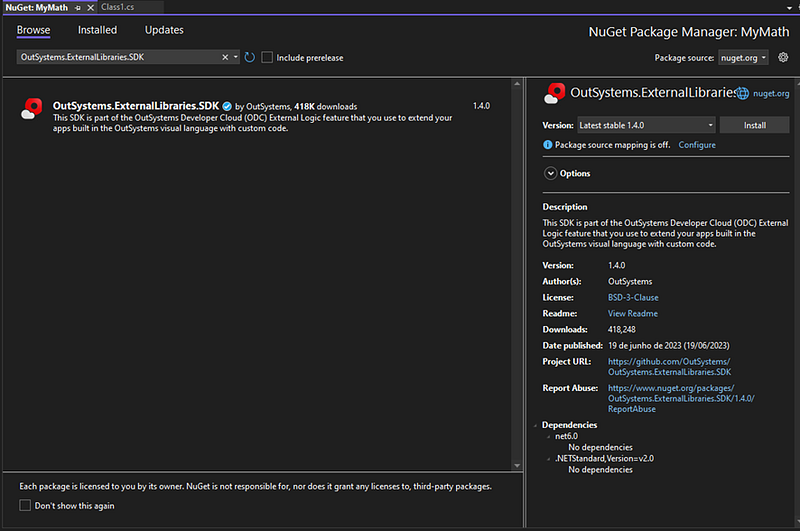Collapse the .NETStandard,Version=v2.0 node
The image size is (800, 531).
pyautogui.click(x=548, y=459)
